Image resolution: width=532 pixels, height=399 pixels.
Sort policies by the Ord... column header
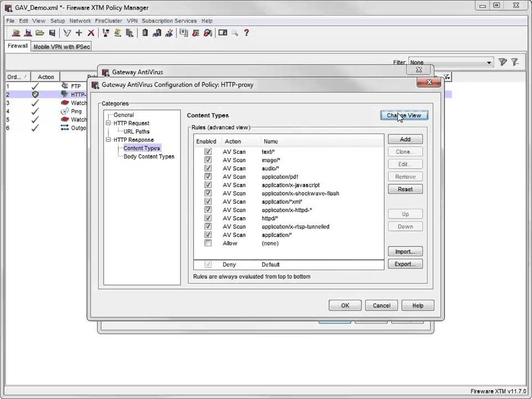pos(18,76)
